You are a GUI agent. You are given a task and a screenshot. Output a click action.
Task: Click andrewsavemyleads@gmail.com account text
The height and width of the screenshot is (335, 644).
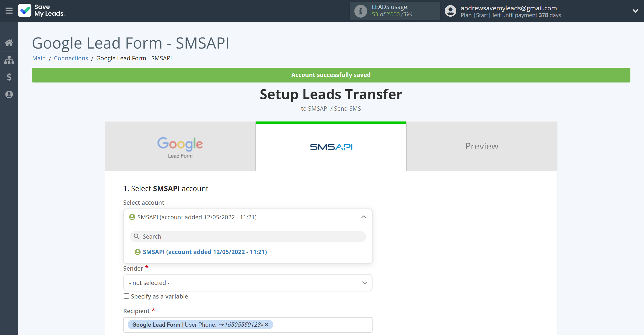coord(509,8)
